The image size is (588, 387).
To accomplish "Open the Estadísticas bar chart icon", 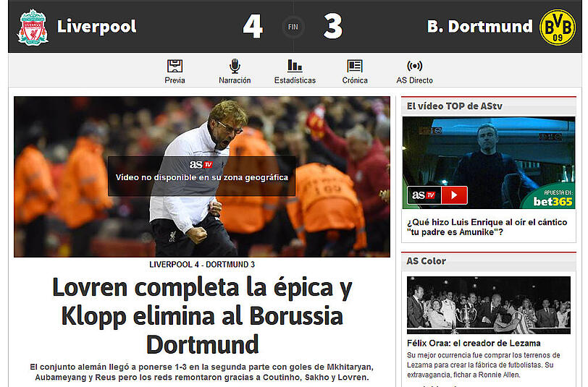I will pos(295,66).
